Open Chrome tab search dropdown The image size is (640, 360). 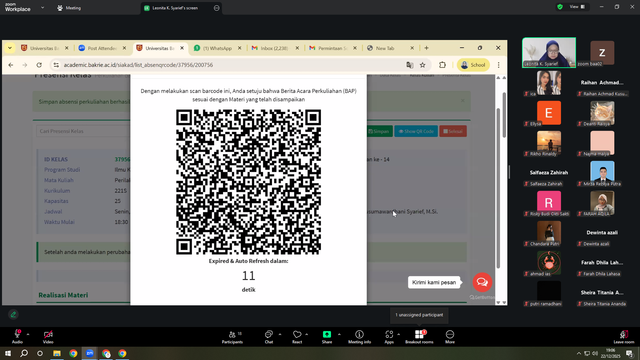pos(9,48)
